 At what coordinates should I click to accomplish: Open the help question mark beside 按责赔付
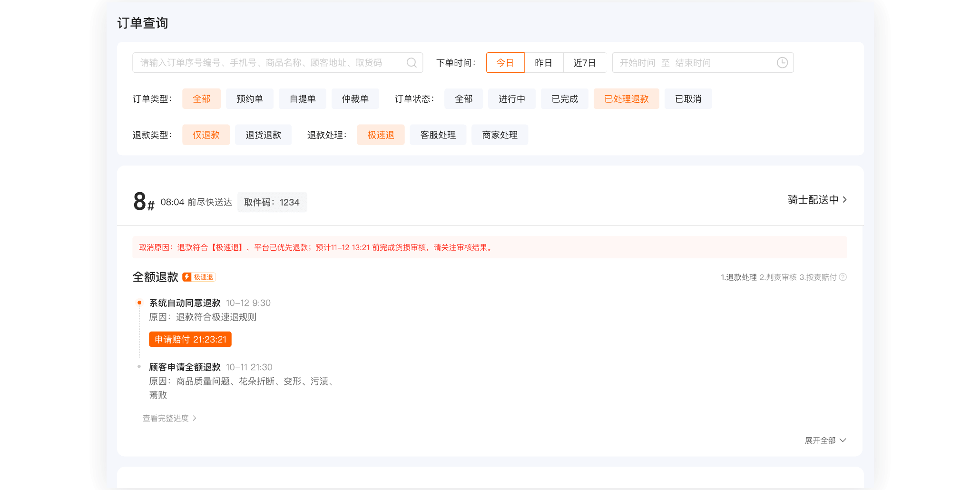coord(843,277)
